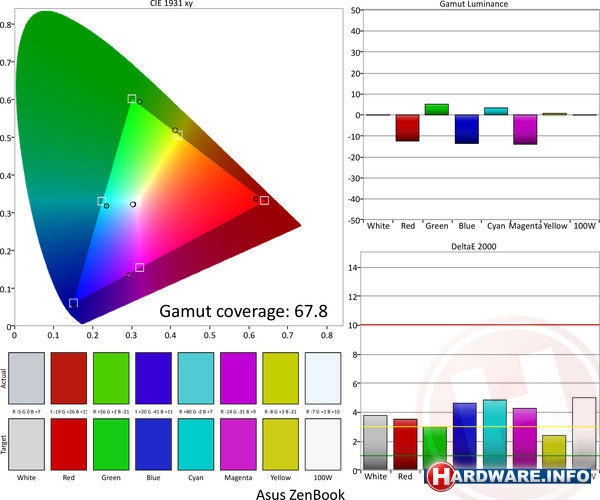The width and height of the screenshot is (600, 500).
Task: Select the Blue bar in Gamut Luminance
Action: coord(467,129)
